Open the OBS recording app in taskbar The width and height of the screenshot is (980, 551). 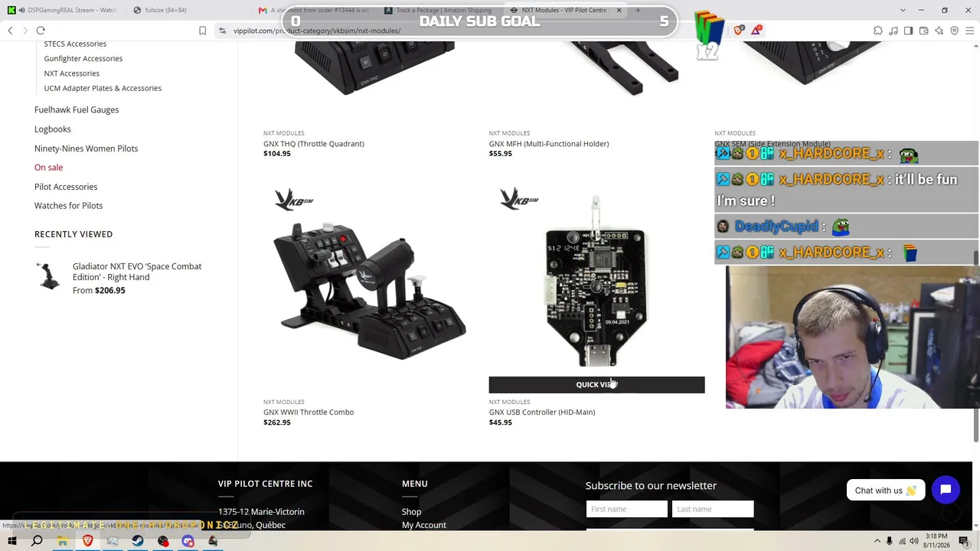[x=163, y=541]
